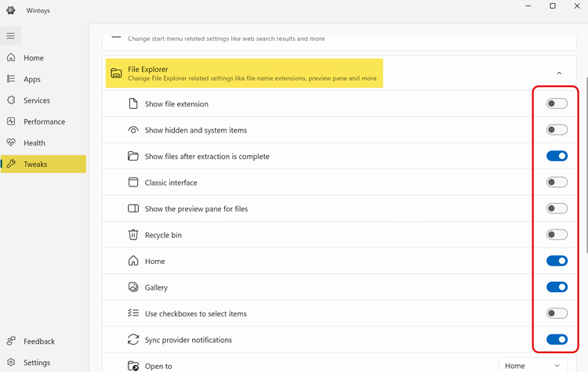
Task: Click the Sync provider notifications icon
Action: point(133,340)
